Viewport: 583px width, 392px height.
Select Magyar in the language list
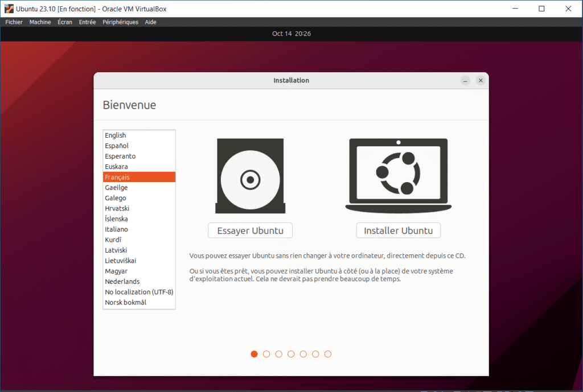139,271
